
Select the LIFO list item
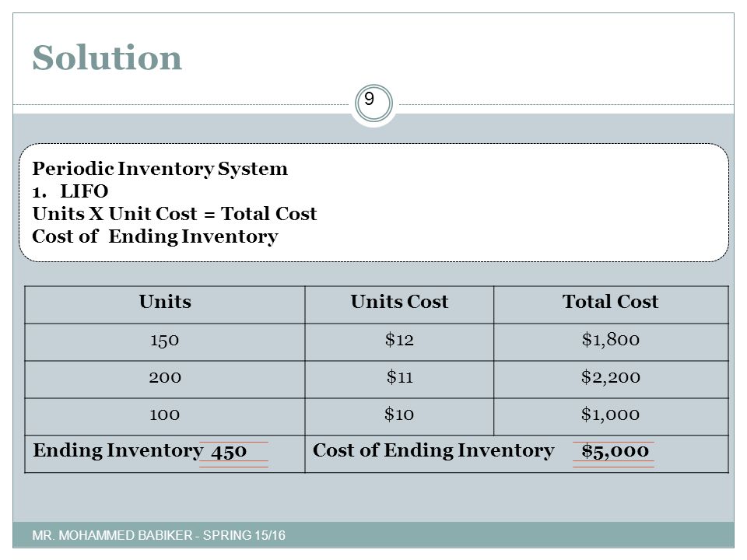tap(70, 191)
